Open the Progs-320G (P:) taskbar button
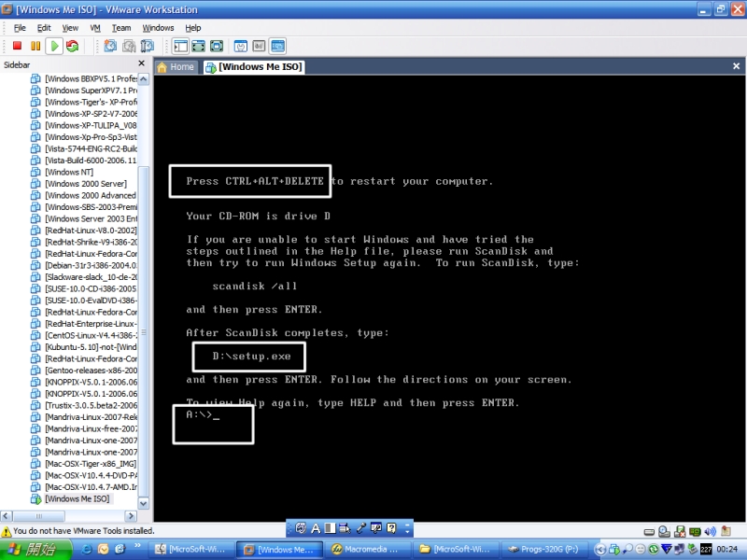This screenshot has width=747, height=560. tap(543, 550)
